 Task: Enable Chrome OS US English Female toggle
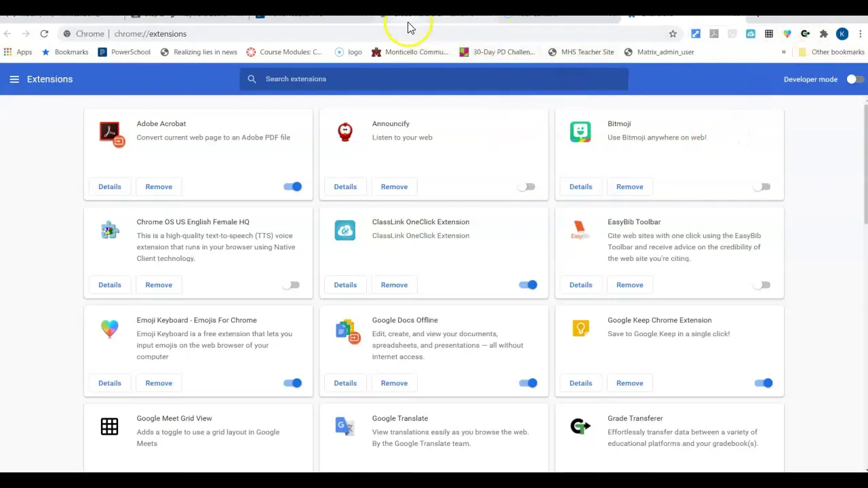tap(291, 285)
